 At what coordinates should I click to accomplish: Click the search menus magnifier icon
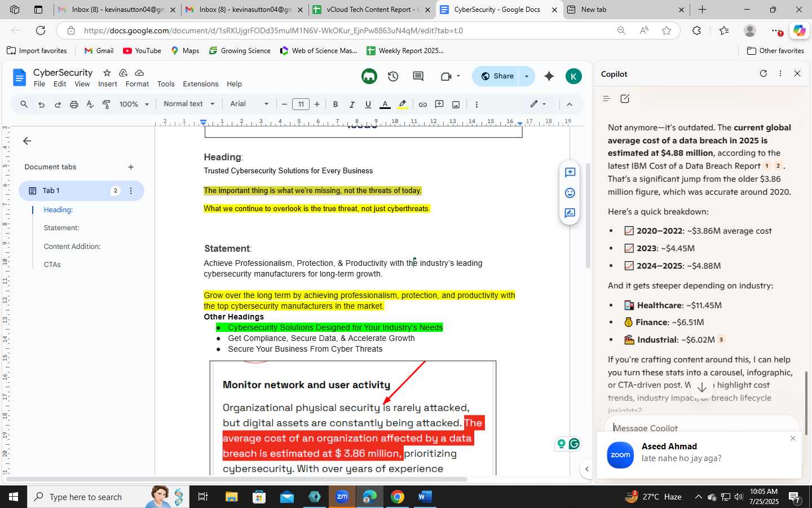point(24,104)
